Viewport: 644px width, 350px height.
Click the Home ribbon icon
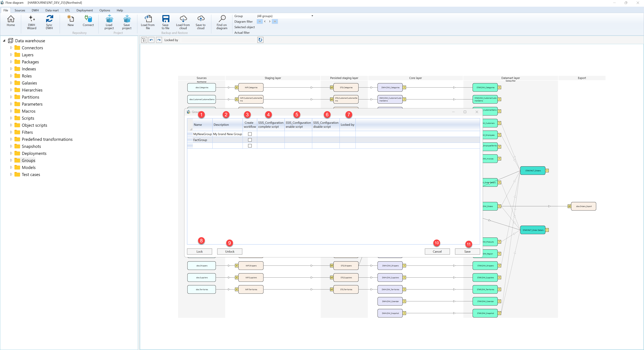(x=11, y=21)
